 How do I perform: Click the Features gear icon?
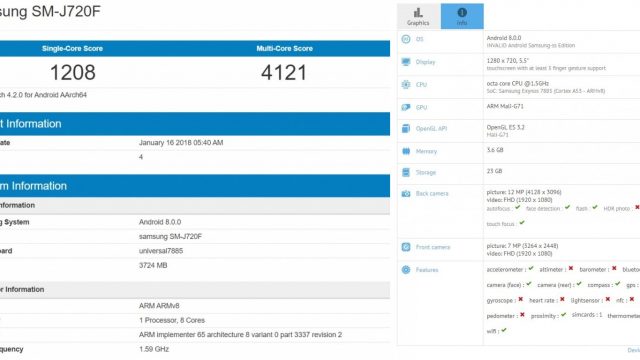(x=406, y=270)
